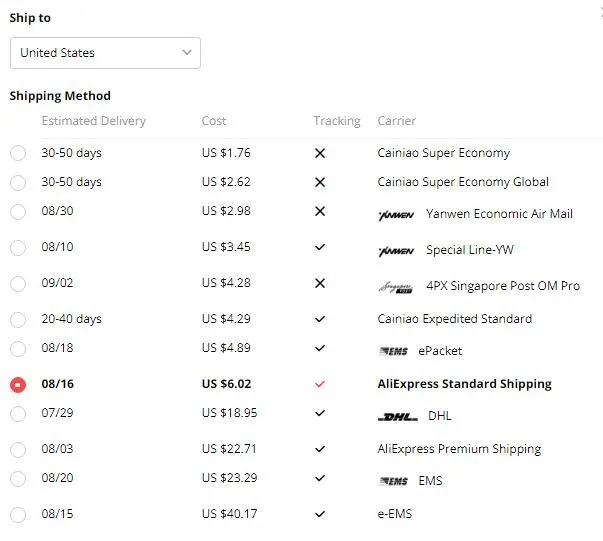Click the DHL carrier logo
The width and height of the screenshot is (603, 541).
(x=398, y=416)
